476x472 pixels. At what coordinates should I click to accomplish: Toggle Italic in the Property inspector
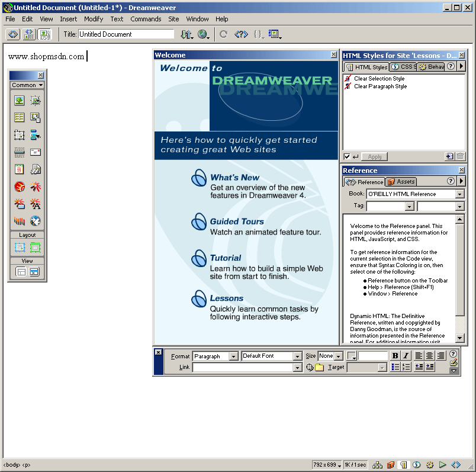click(x=406, y=356)
